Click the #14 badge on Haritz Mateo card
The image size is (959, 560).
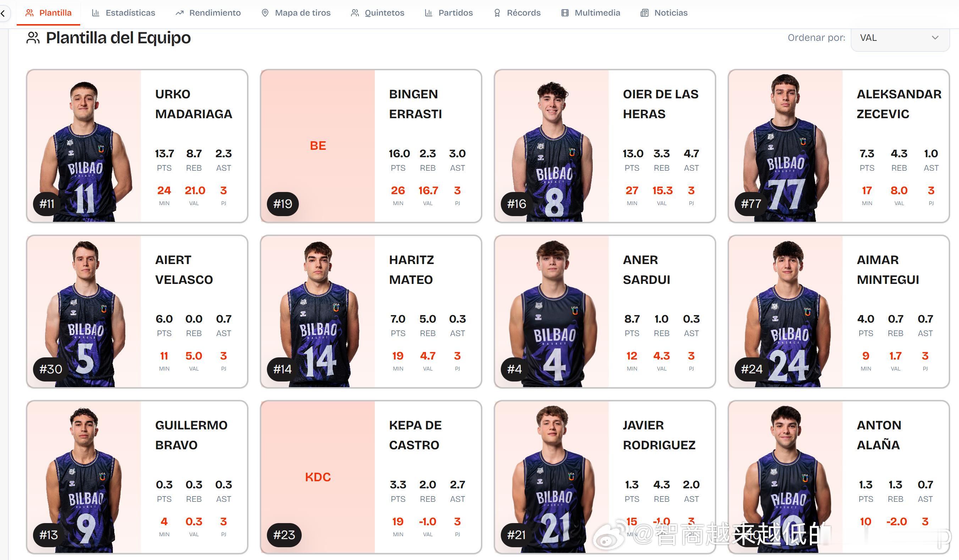pos(283,369)
